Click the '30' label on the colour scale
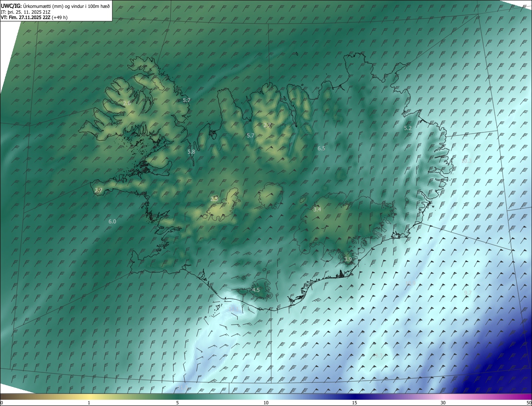The width and height of the screenshot is (532, 406). pyautogui.click(x=443, y=403)
